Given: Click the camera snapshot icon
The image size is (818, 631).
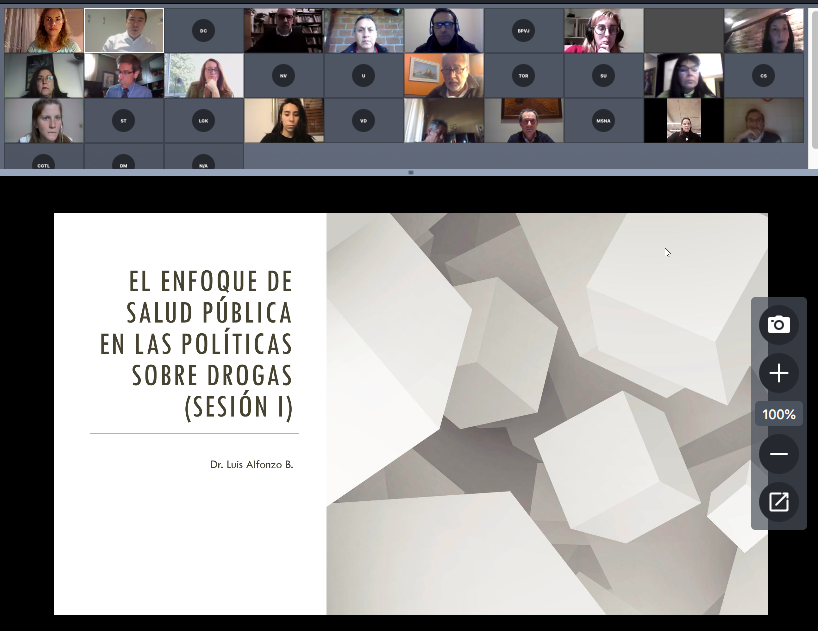Looking at the screenshot, I should [778, 324].
